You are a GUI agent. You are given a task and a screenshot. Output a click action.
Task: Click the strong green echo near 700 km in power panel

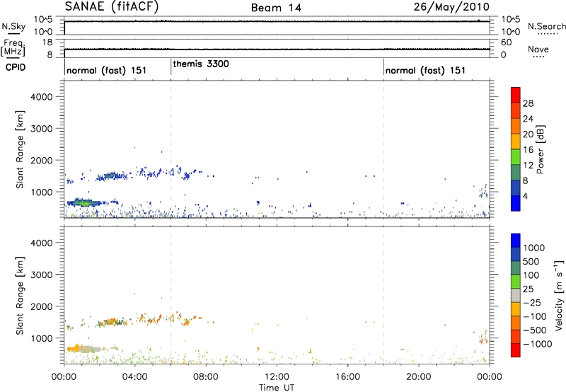coord(83,202)
